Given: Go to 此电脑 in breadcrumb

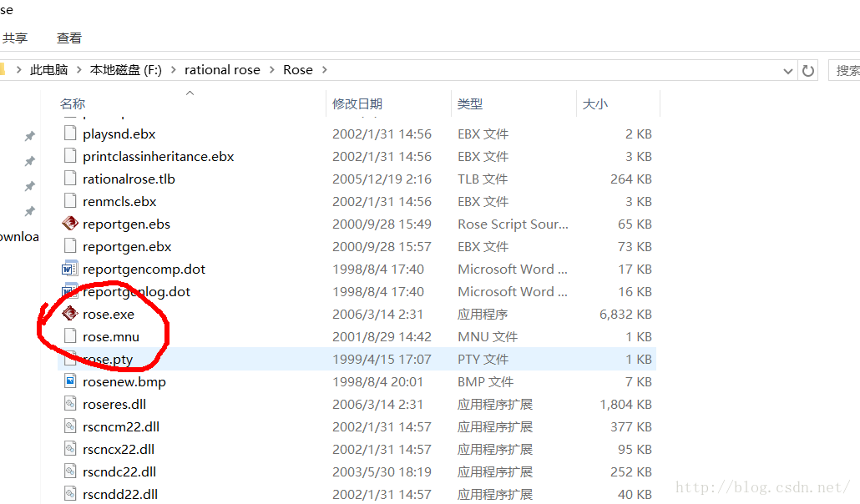Looking at the screenshot, I should click(x=48, y=69).
